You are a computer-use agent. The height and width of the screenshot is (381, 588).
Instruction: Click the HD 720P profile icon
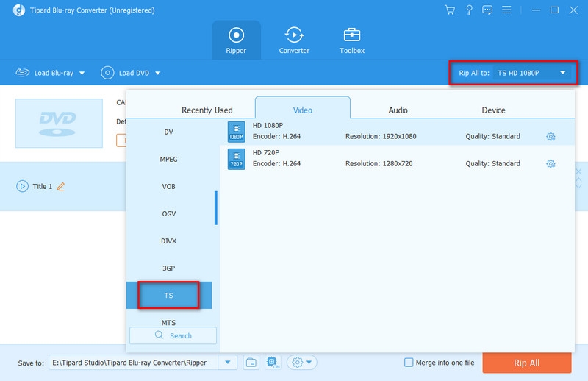click(x=236, y=159)
